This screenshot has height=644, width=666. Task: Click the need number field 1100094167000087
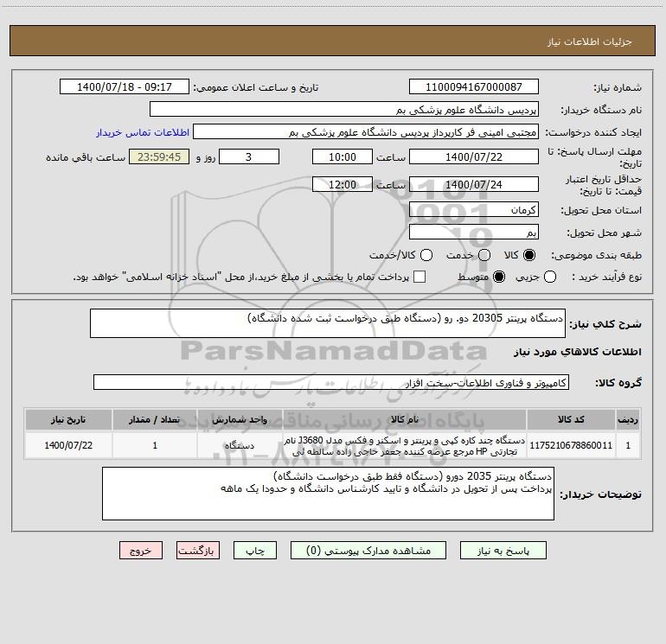coord(474,86)
